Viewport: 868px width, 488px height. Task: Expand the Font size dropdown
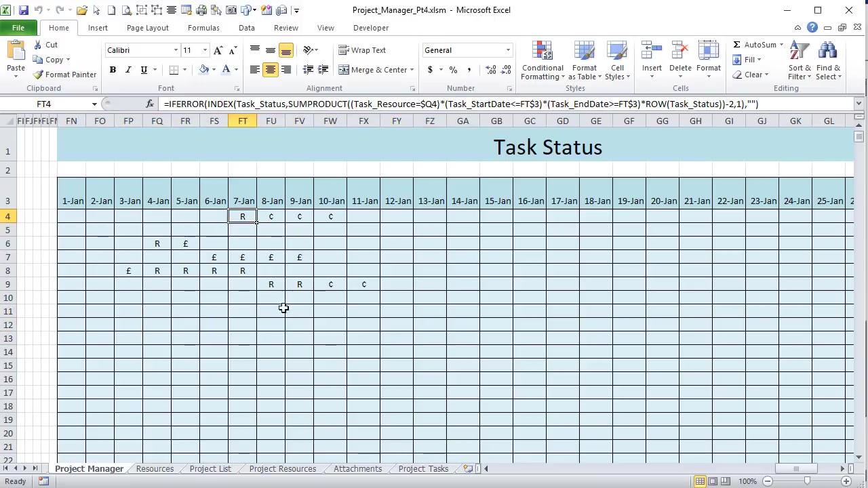pos(204,49)
